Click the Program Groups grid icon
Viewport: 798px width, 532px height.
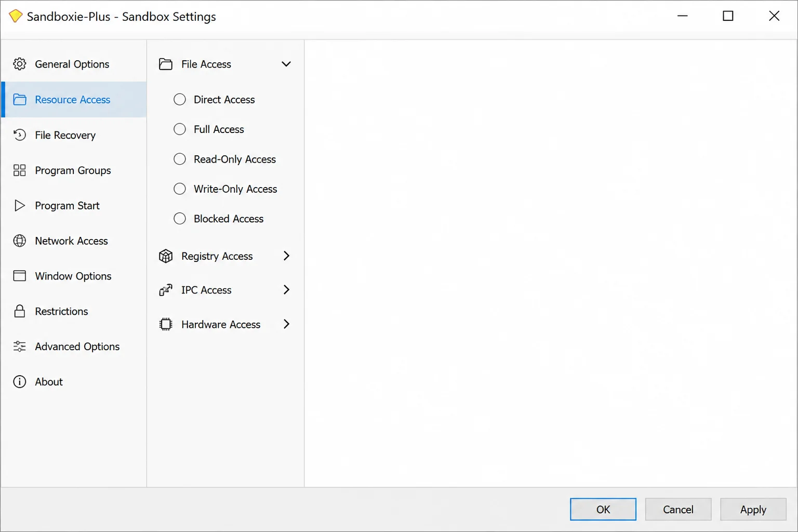pyautogui.click(x=20, y=170)
